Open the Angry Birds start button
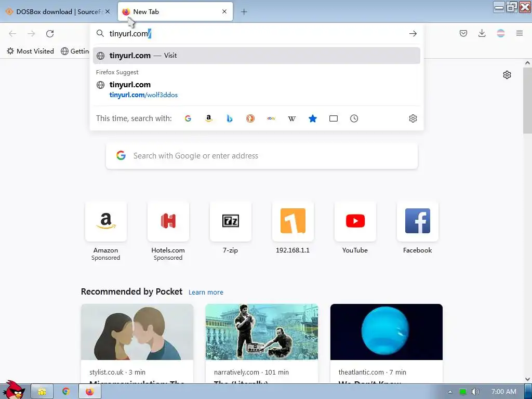532x399 pixels. pos(13,390)
